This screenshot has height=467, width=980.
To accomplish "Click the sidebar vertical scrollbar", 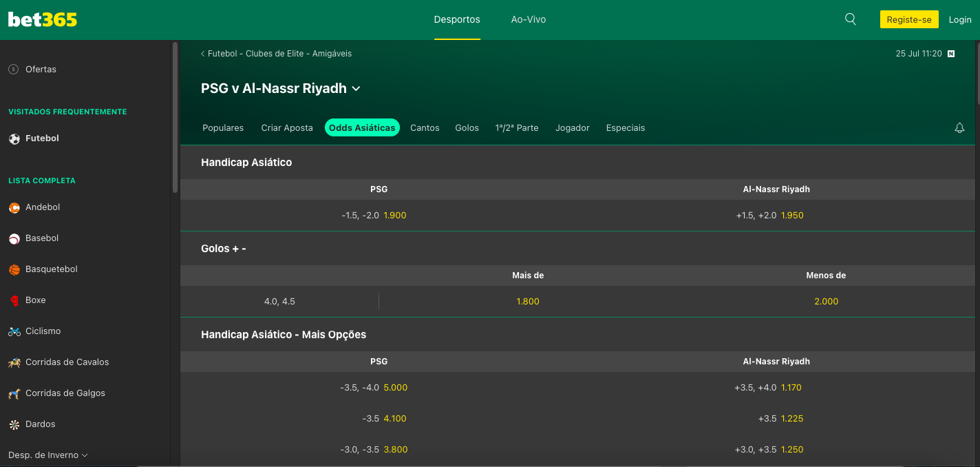I will pos(175,117).
